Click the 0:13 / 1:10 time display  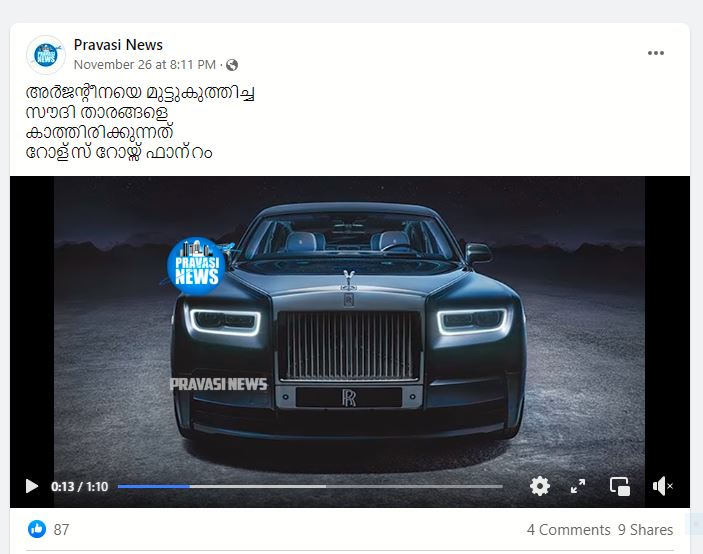(x=79, y=487)
